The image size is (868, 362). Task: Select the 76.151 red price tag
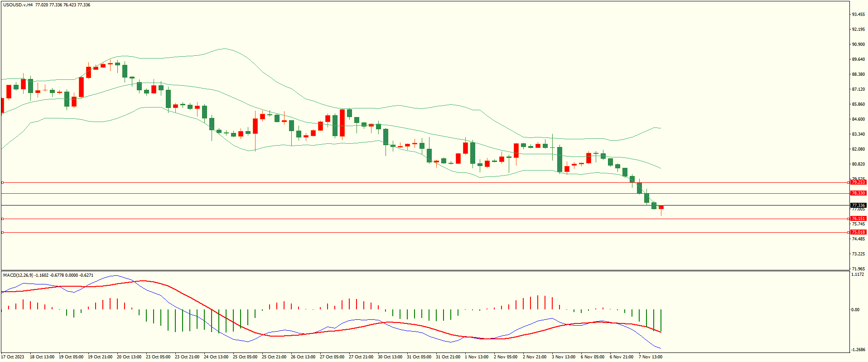pyautogui.click(x=858, y=219)
